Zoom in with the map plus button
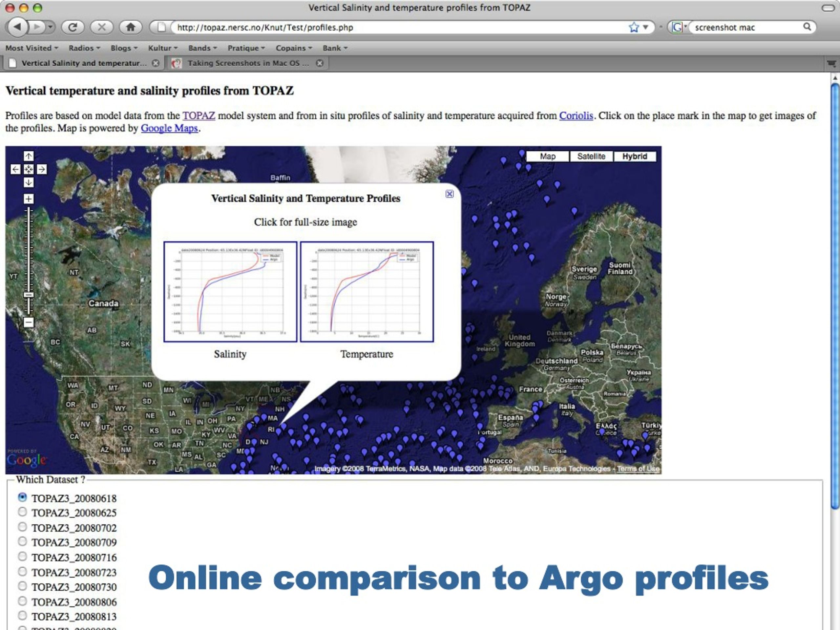Image resolution: width=840 pixels, height=630 pixels. pyautogui.click(x=29, y=199)
